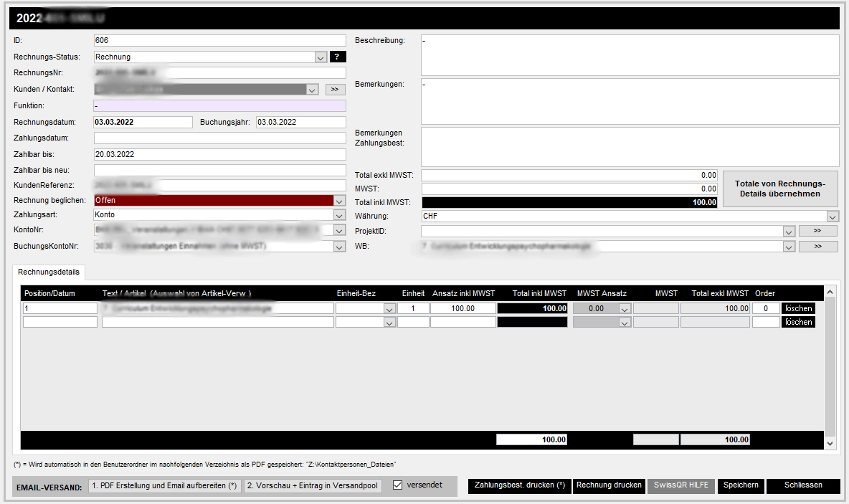Viewport: 849px width, 504px height.
Task: Expand the Währung currency dropdown
Action: [833, 217]
